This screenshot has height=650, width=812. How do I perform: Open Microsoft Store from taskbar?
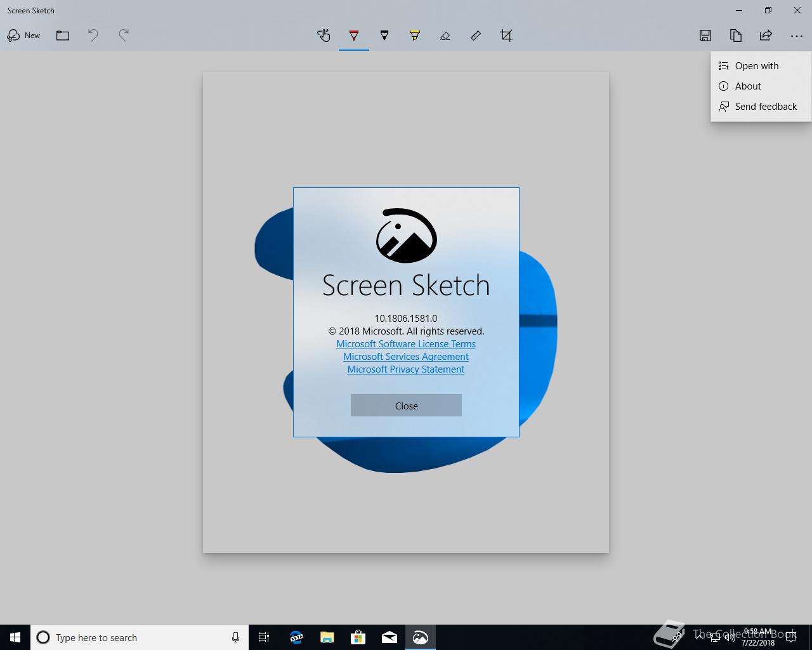pyautogui.click(x=358, y=637)
